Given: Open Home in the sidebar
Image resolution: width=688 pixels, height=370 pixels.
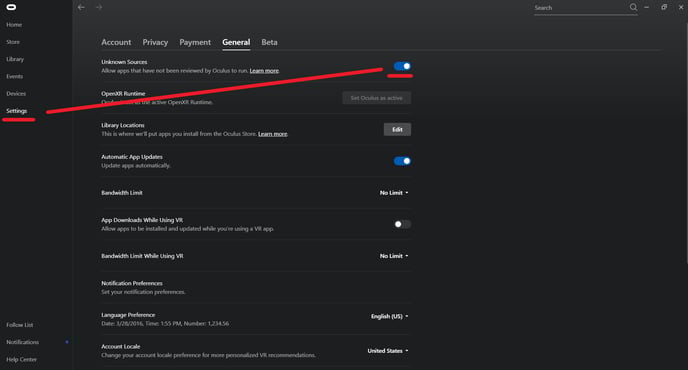Looking at the screenshot, I should pyautogui.click(x=14, y=25).
